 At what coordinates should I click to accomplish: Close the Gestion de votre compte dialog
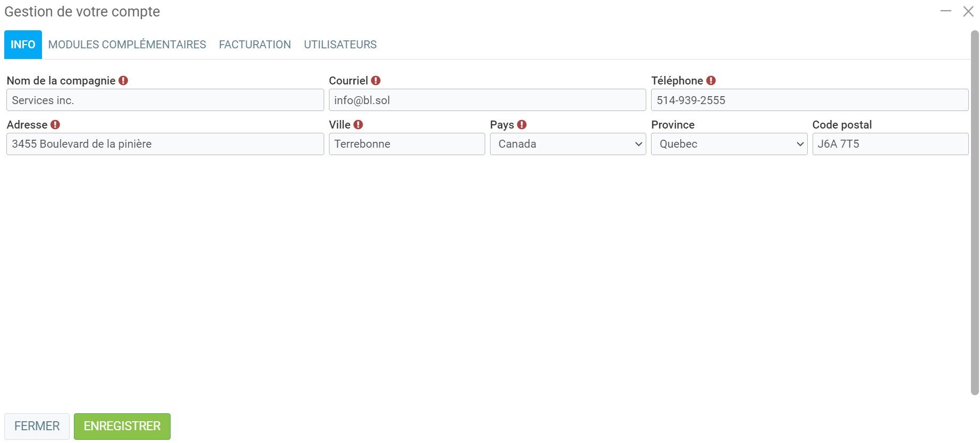968,11
